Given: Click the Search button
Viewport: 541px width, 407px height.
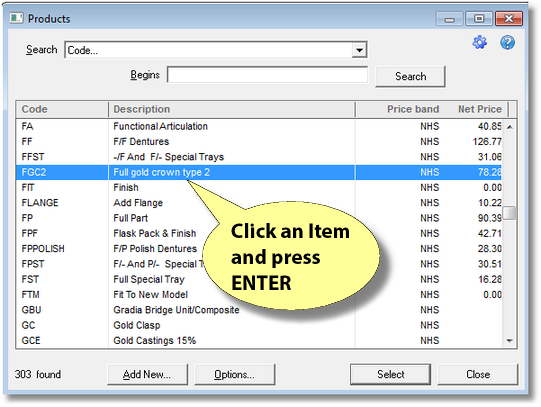Looking at the screenshot, I should pyautogui.click(x=410, y=76).
